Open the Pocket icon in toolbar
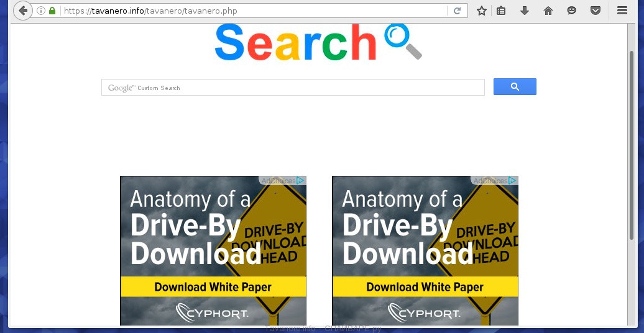The width and height of the screenshot is (644, 333). point(595,11)
